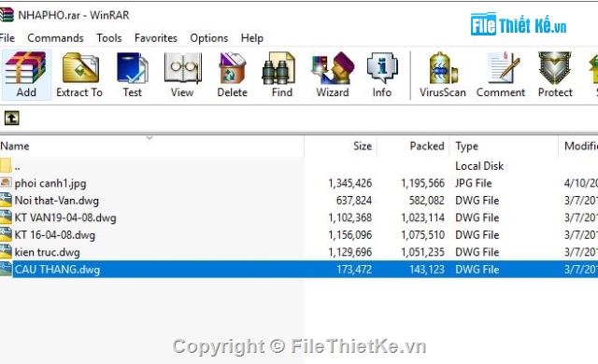
Task: Select the phoi canh1.jpg file
Action: coord(299,183)
